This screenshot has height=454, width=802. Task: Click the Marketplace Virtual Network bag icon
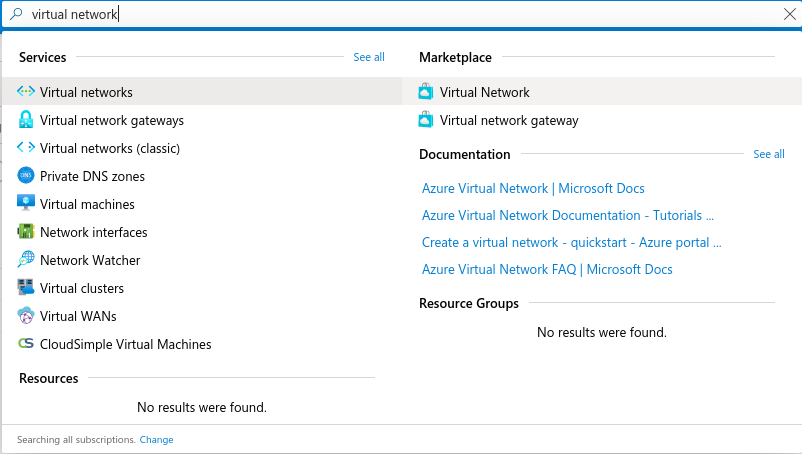point(426,92)
